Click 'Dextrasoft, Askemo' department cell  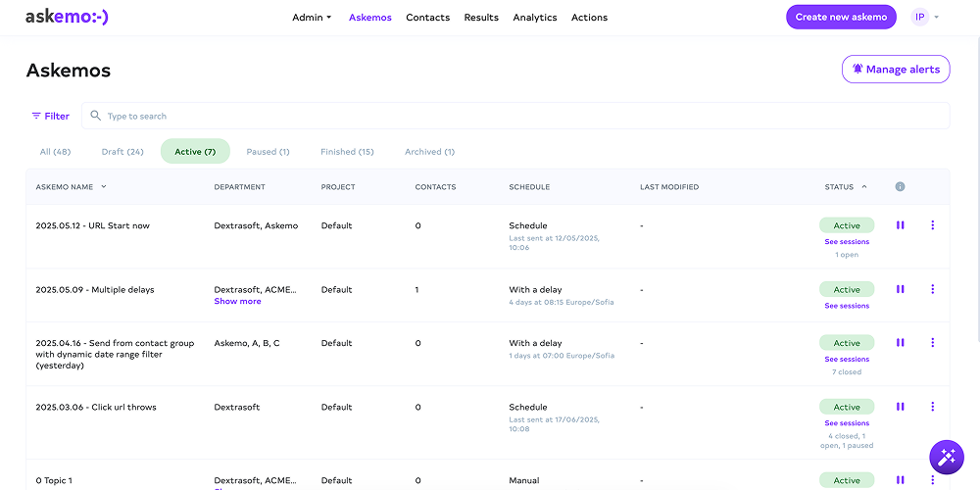point(256,225)
